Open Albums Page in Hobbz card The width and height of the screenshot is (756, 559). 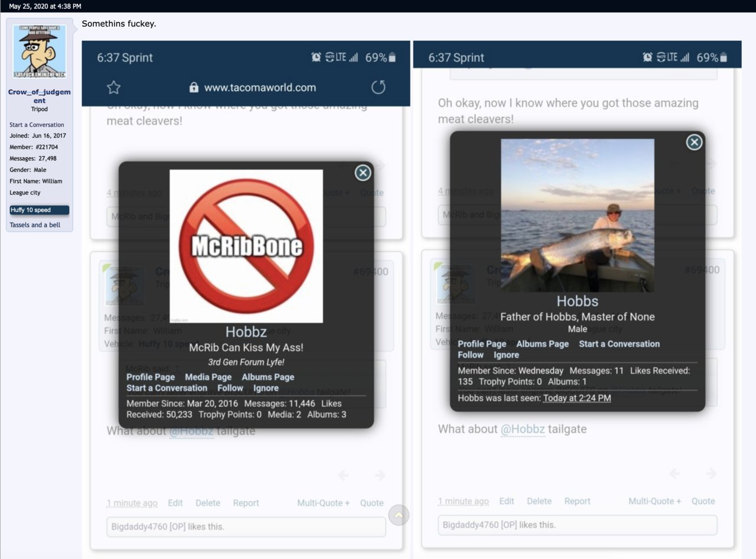click(x=268, y=377)
